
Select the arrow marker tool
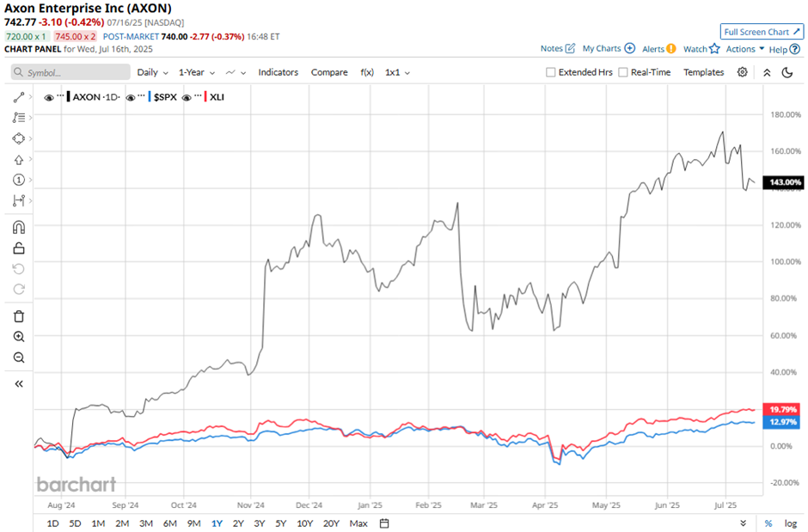(19, 160)
